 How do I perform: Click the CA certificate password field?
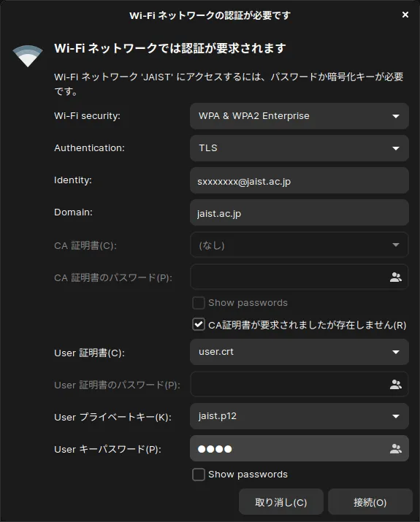[x=299, y=277]
